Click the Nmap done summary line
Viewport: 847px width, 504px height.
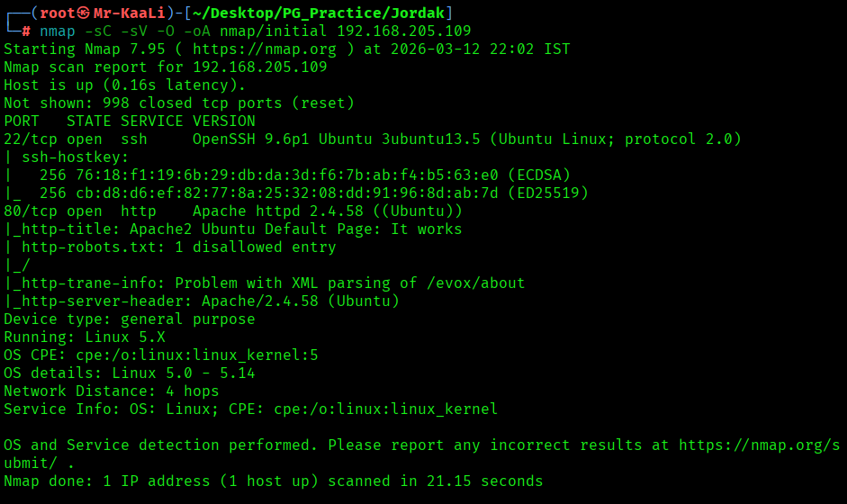[273, 481]
